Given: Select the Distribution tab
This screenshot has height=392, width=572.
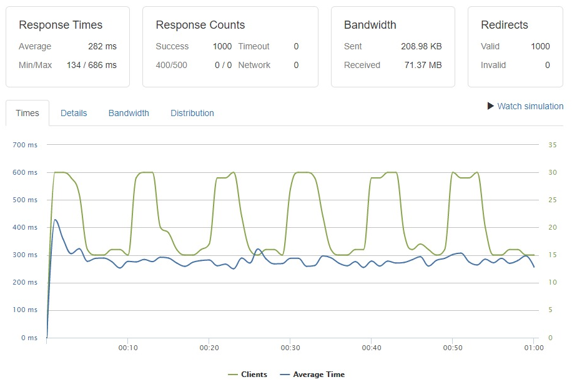Looking at the screenshot, I should [192, 113].
